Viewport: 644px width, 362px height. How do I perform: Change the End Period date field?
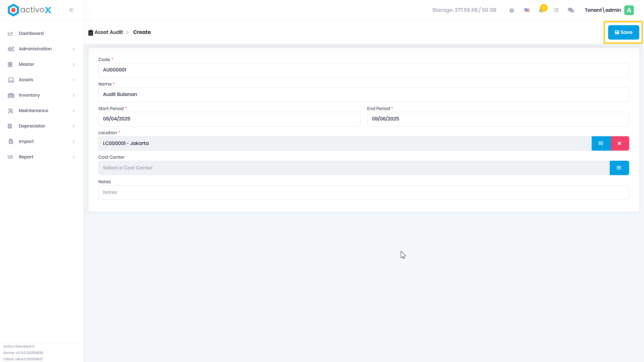tap(498, 119)
